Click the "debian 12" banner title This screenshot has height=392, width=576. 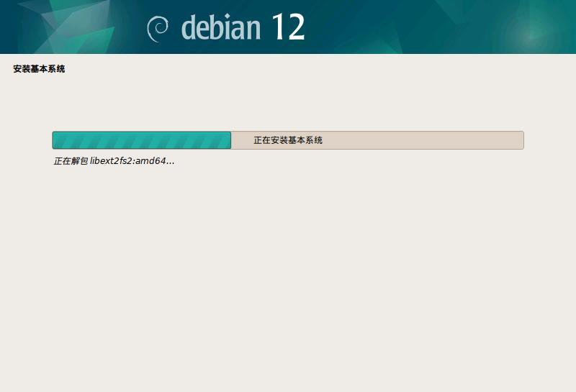pyautogui.click(x=243, y=27)
